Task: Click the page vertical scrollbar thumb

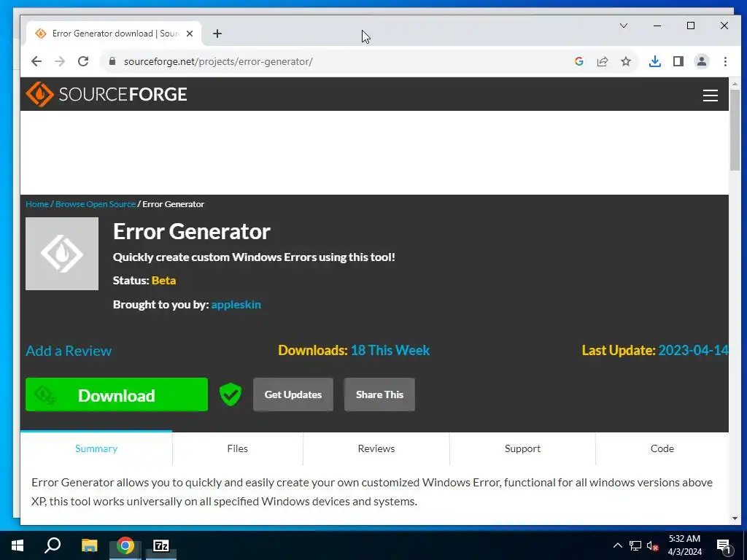Action: (735, 130)
